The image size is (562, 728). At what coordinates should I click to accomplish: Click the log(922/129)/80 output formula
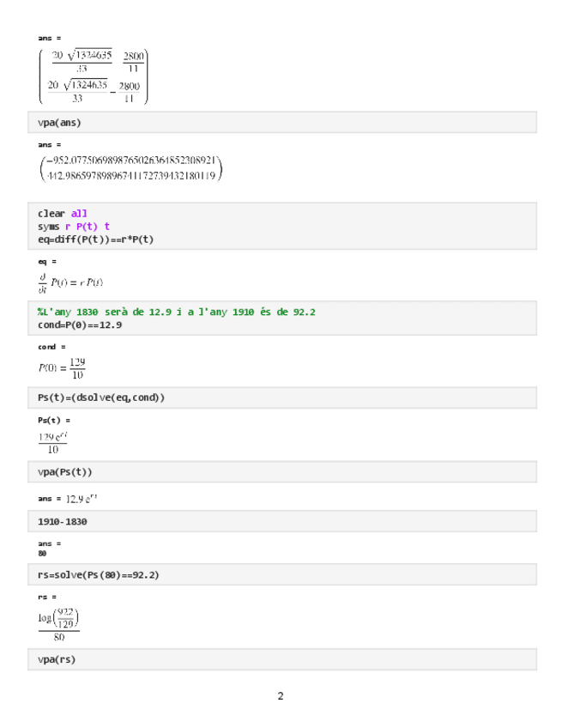coord(58,625)
